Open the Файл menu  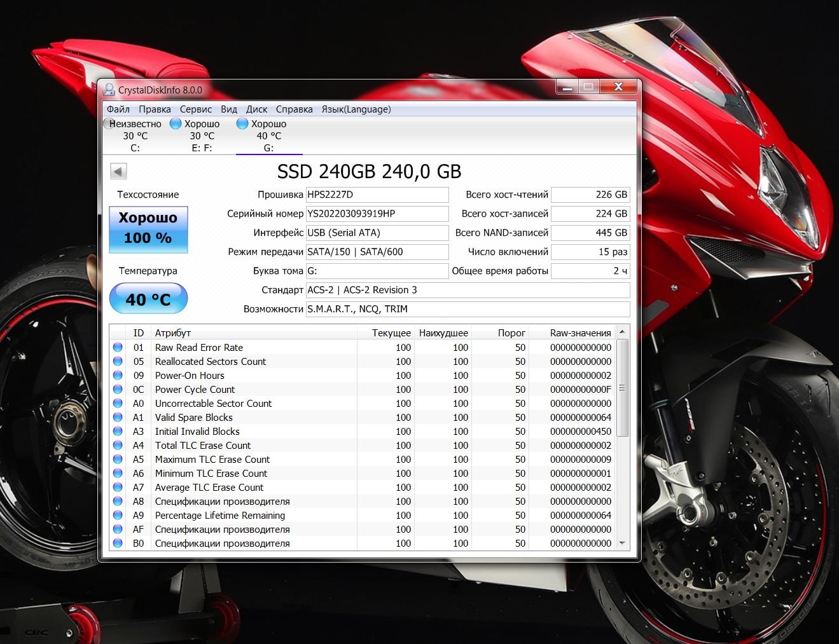(118, 109)
